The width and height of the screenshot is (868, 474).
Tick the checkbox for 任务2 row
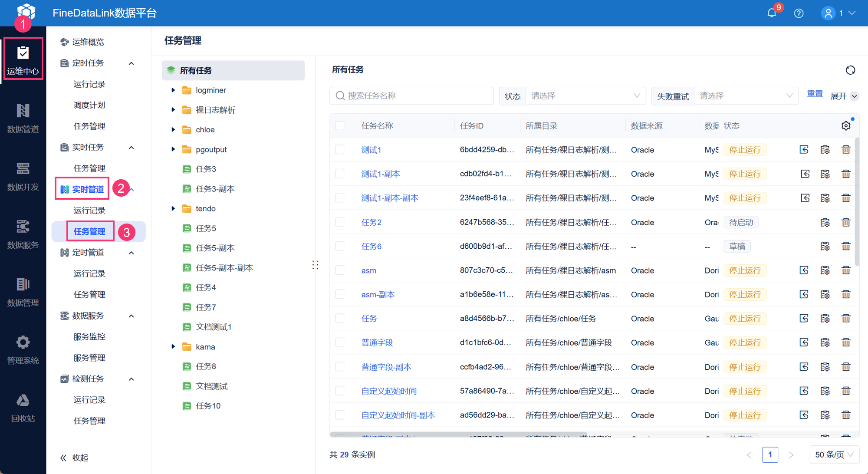click(x=340, y=222)
